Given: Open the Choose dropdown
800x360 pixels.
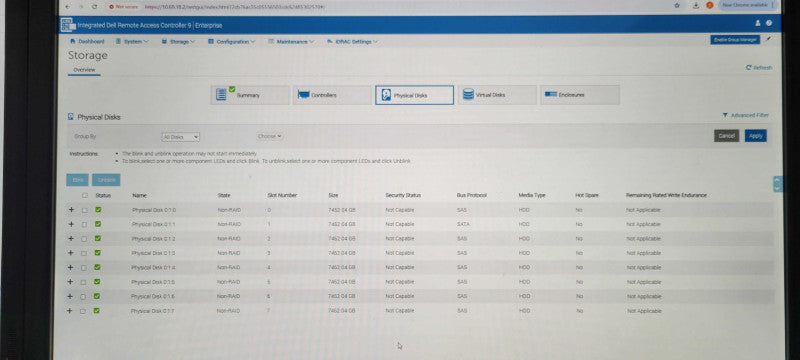Looking at the screenshot, I should coord(270,136).
